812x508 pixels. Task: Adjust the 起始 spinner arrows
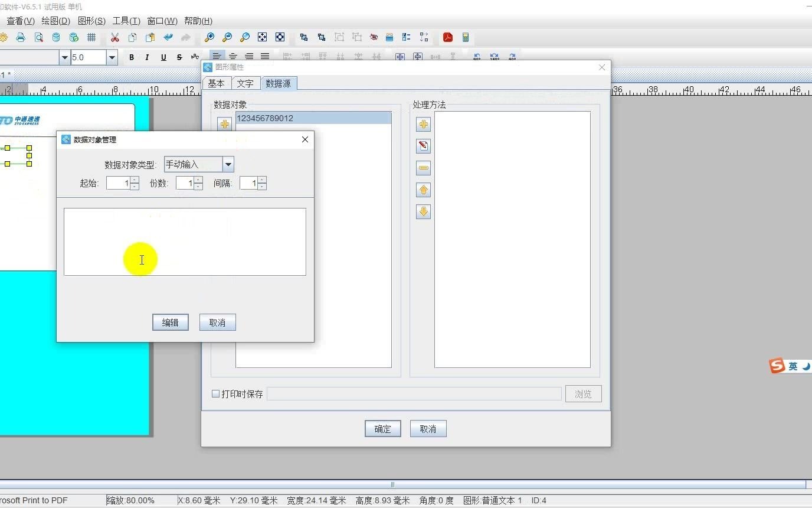135,183
